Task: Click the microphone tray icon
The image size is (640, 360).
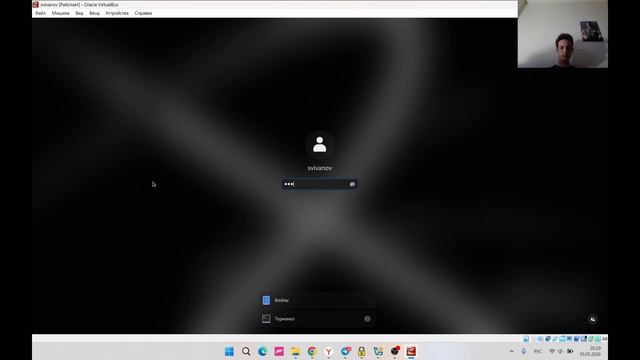Action: (x=524, y=351)
